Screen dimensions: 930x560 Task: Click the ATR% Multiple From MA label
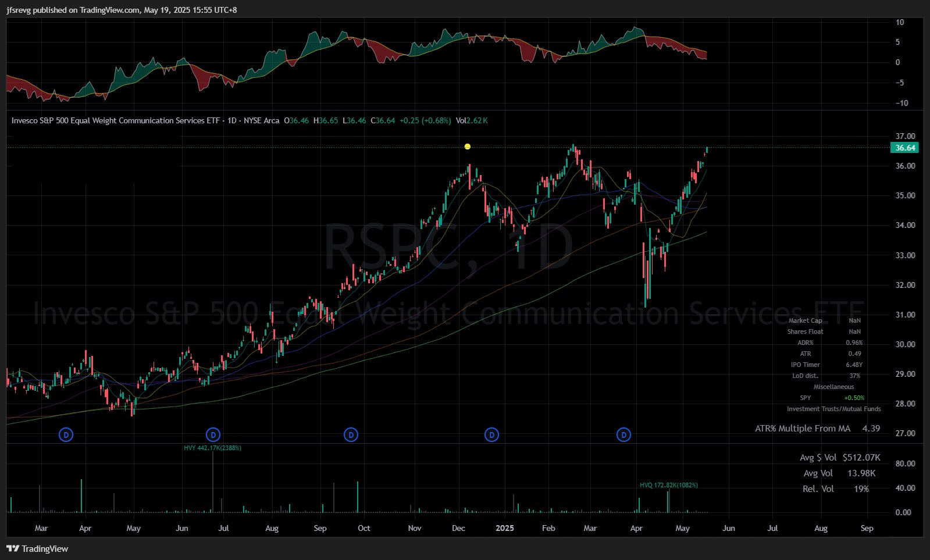pos(803,429)
